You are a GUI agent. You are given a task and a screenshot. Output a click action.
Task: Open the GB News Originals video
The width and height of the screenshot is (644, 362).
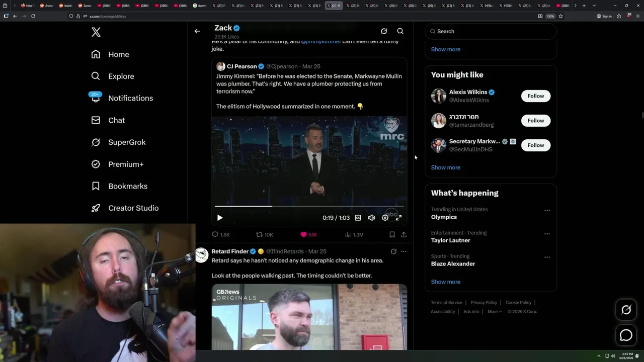pyautogui.click(x=309, y=317)
